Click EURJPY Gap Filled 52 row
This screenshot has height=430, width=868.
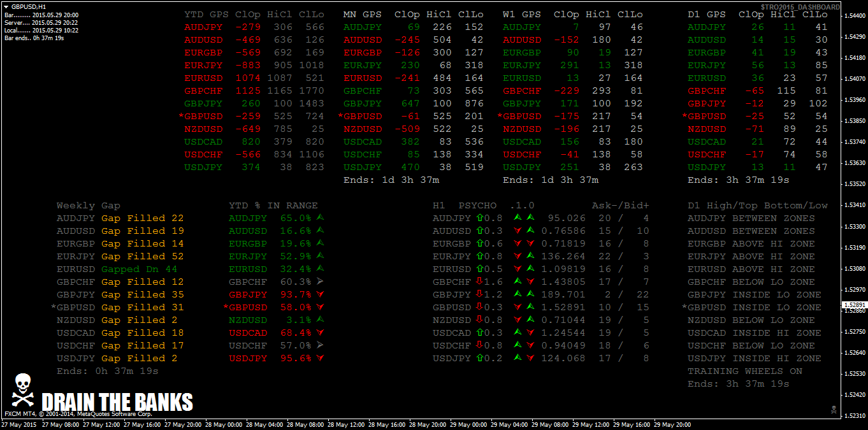pos(120,256)
